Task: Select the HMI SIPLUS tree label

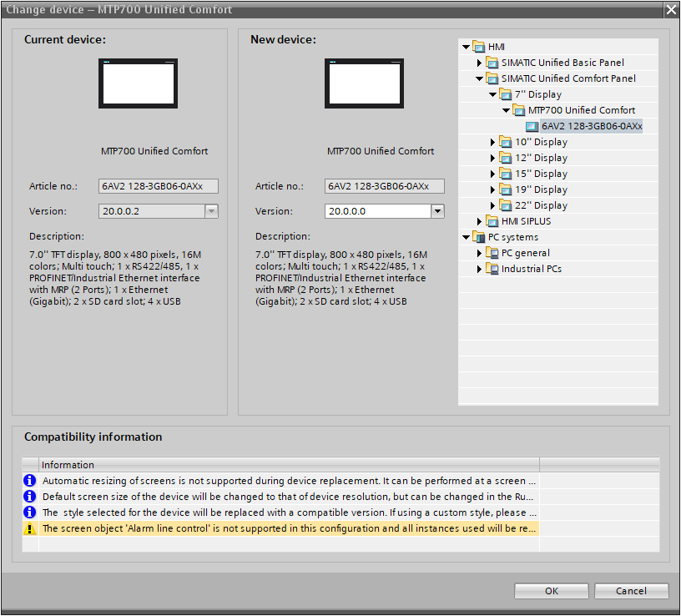Action: (526, 221)
